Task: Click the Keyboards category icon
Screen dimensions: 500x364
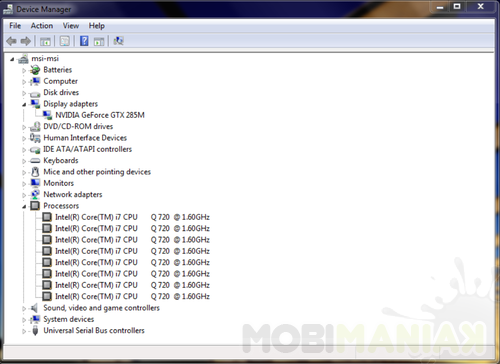Action: point(35,161)
